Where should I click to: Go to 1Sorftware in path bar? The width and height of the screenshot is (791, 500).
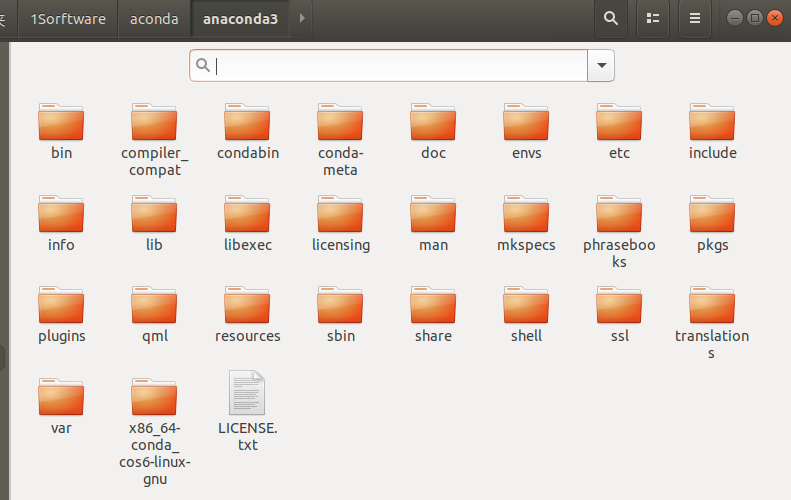68,19
